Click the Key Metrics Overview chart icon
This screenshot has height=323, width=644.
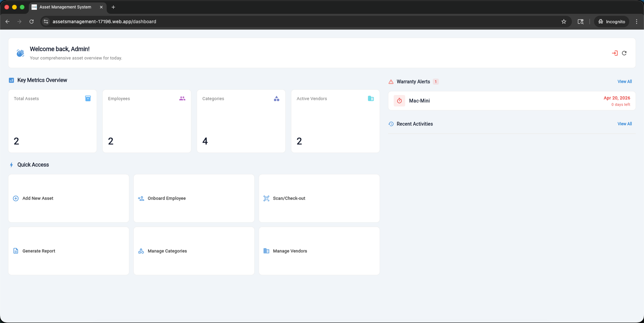pos(11,80)
